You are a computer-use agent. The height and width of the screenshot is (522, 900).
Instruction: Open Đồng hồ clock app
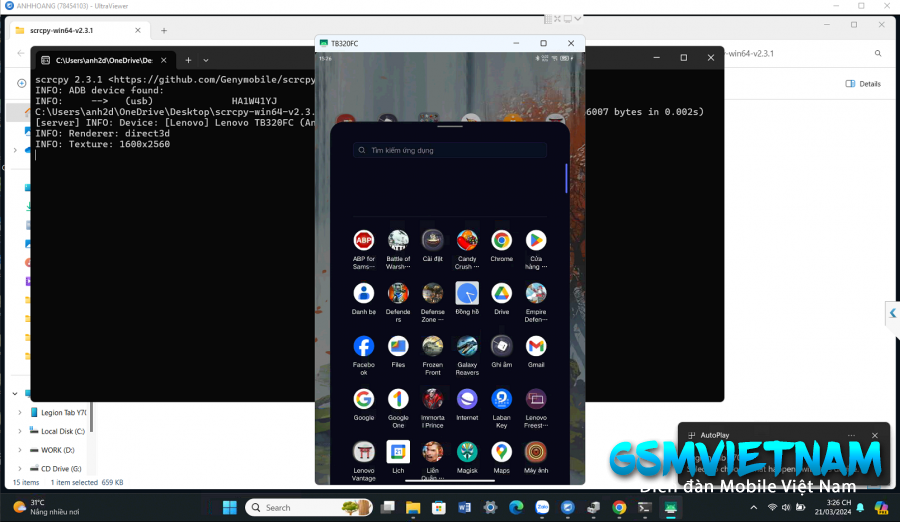click(467, 293)
